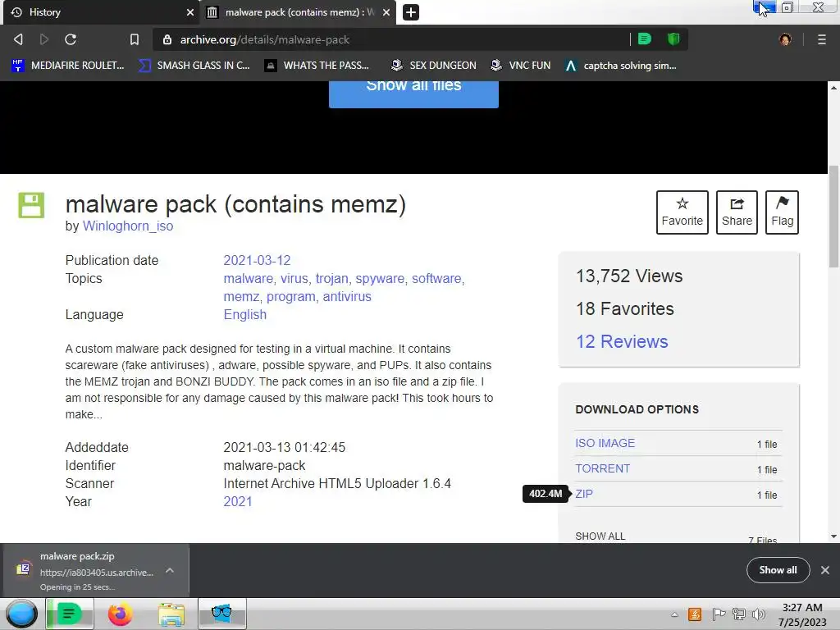Open the memz topic link
Screen dimensions: 840x630
(241, 297)
